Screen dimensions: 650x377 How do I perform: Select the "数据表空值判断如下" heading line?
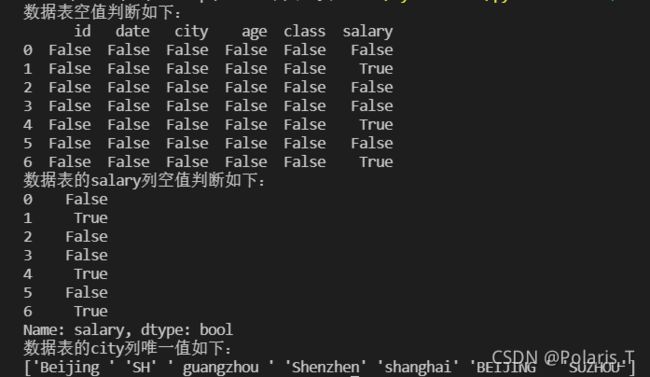pos(102,12)
